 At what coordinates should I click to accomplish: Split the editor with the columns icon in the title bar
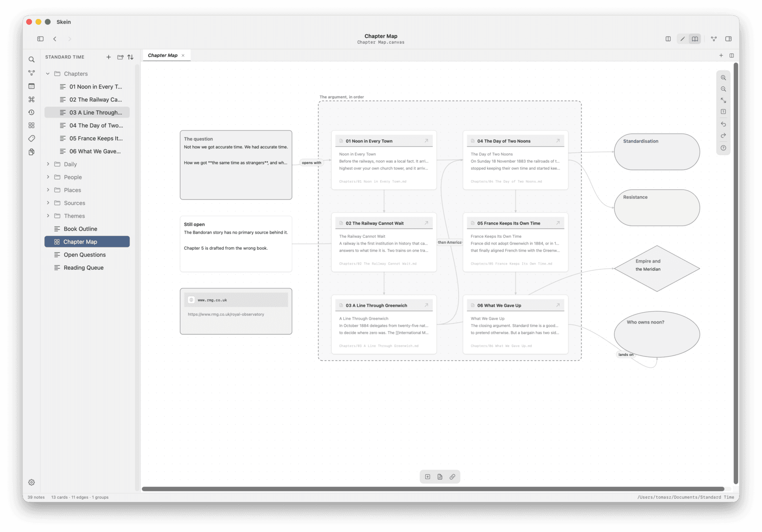[x=668, y=39]
